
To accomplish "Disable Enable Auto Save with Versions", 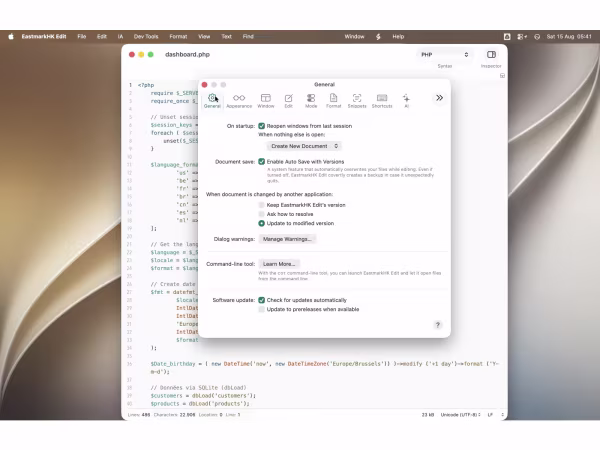I will [262, 162].
